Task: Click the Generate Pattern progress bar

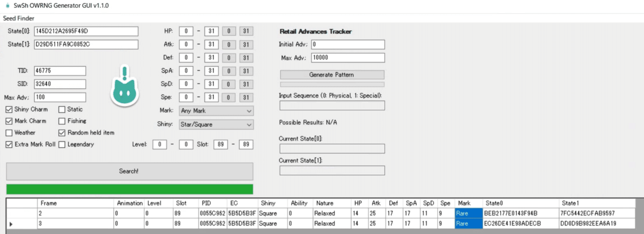Action: coord(332,85)
